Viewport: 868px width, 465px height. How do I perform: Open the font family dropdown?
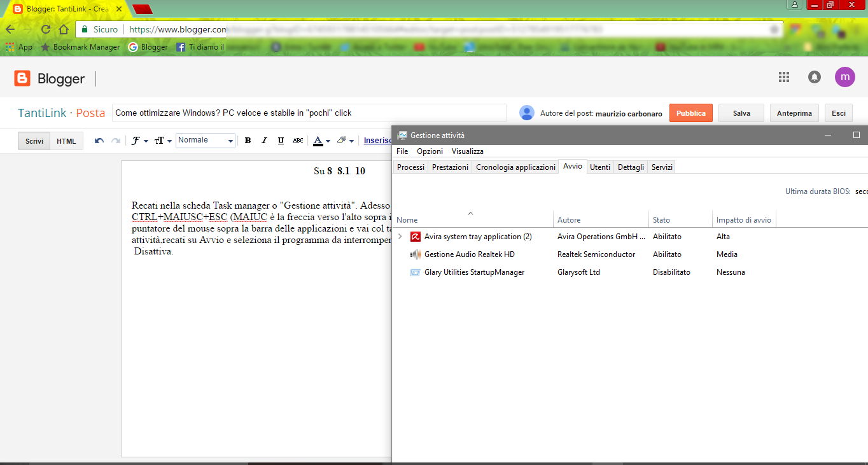[x=139, y=141]
